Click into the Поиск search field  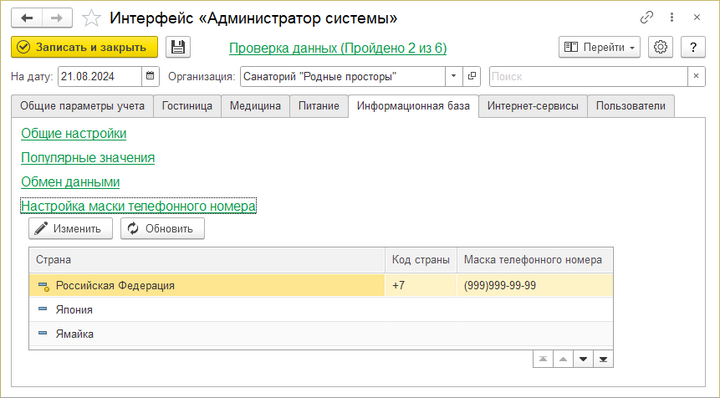click(588, 76)
